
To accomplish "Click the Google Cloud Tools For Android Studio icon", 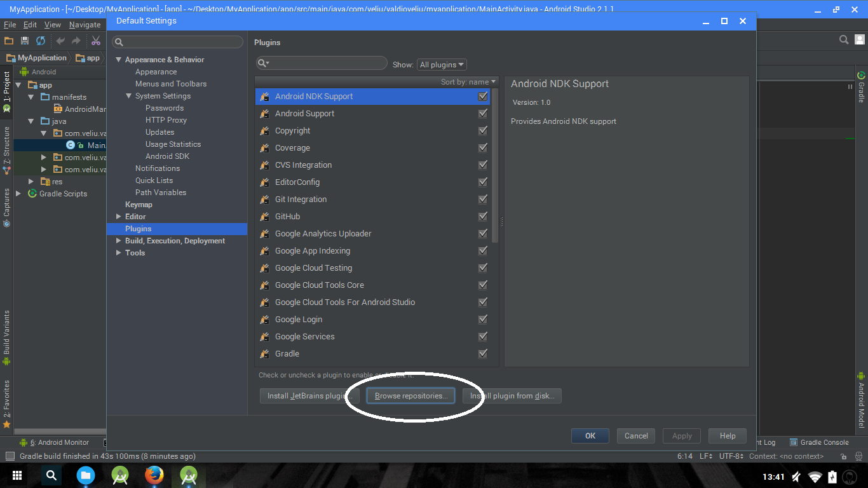I will [264, 302].
